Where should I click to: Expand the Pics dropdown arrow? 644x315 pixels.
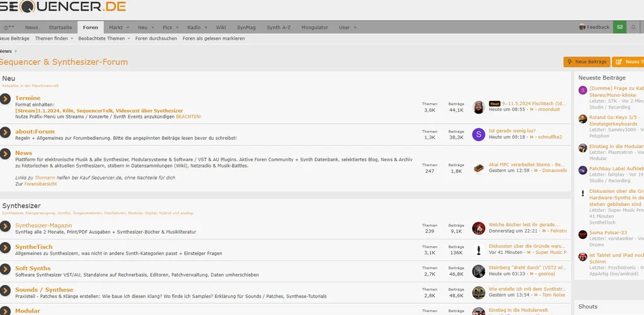[177, 28]
